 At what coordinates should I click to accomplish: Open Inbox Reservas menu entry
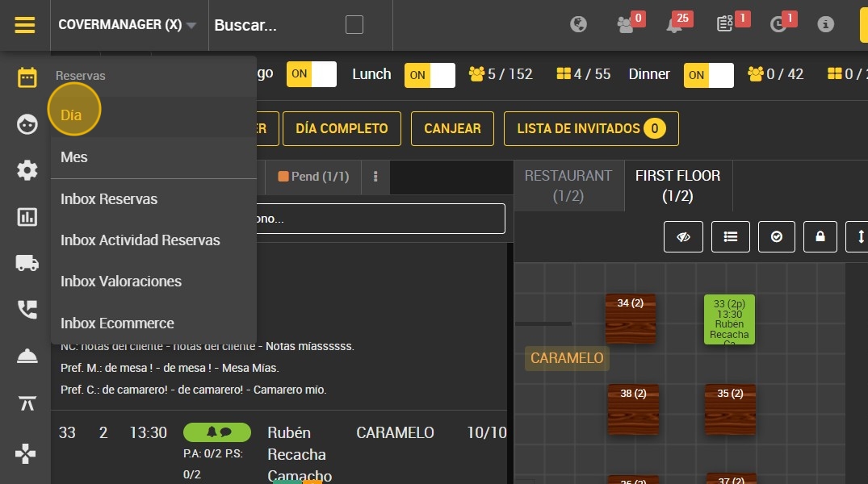(x=109, y=199)
